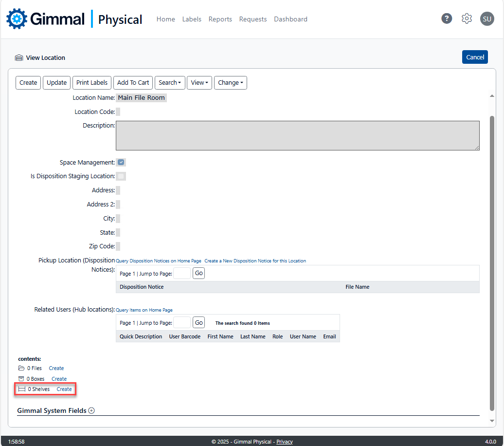Open the settings gear icon

coord(467,19)
